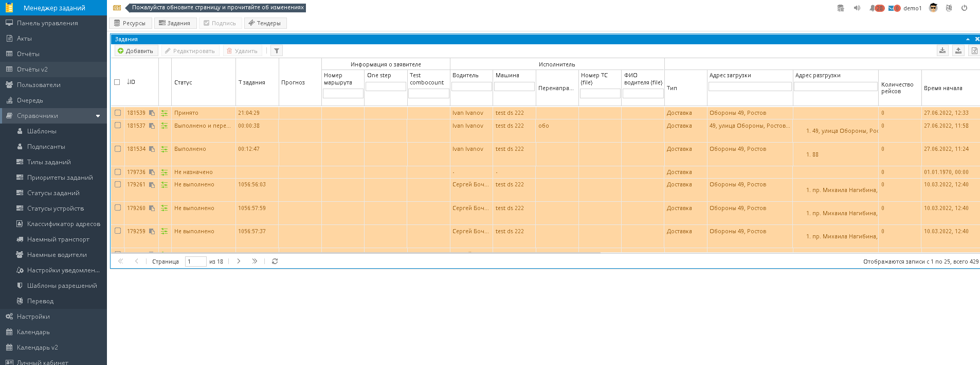Click the Адрес загрузки filter input field
This screenshot has height=365, width=980.
(x=750, y=86)
